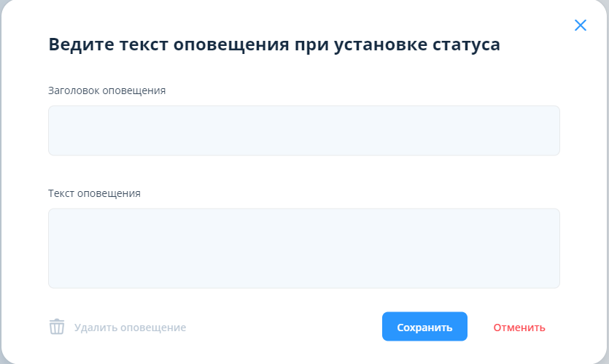The image size is (609, 364).
Task: Click the grey delete-notification control
Action: point(117,328)
